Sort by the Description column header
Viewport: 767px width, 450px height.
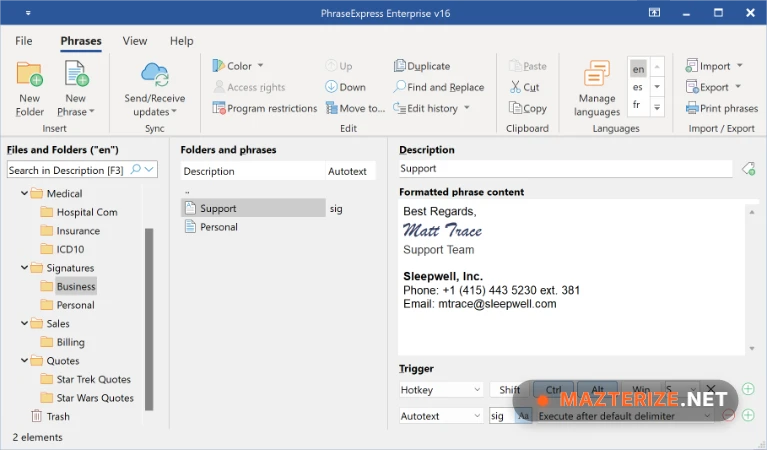253,171
